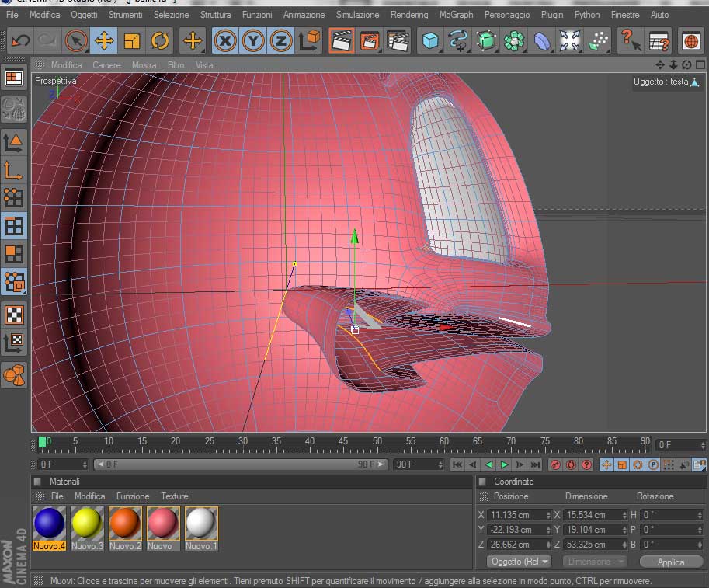Image resolution: width=709 pixels, height=588 pixels.
Task: Open the Oggetto (Rel) coordinate dropdown
Action: [x=519, y=562]
